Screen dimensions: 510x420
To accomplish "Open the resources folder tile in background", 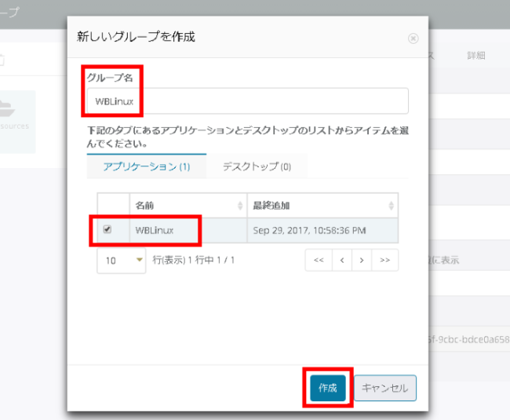I will pyautogui.click(x=16, y=122).
